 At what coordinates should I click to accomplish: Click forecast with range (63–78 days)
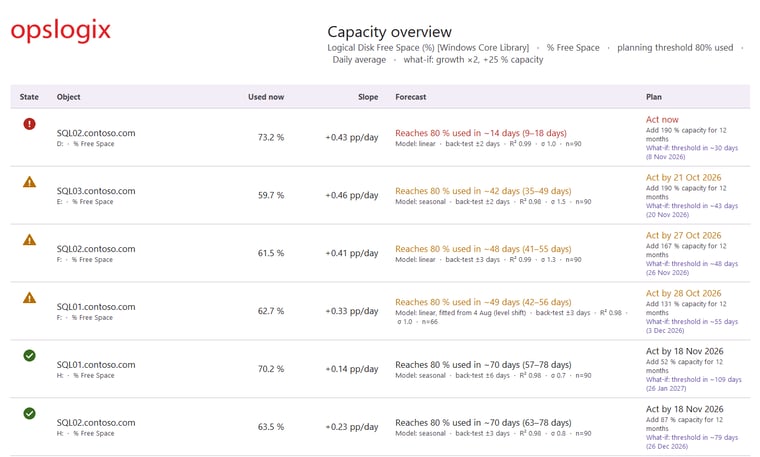pyautogui.click(x=483, y=423)
